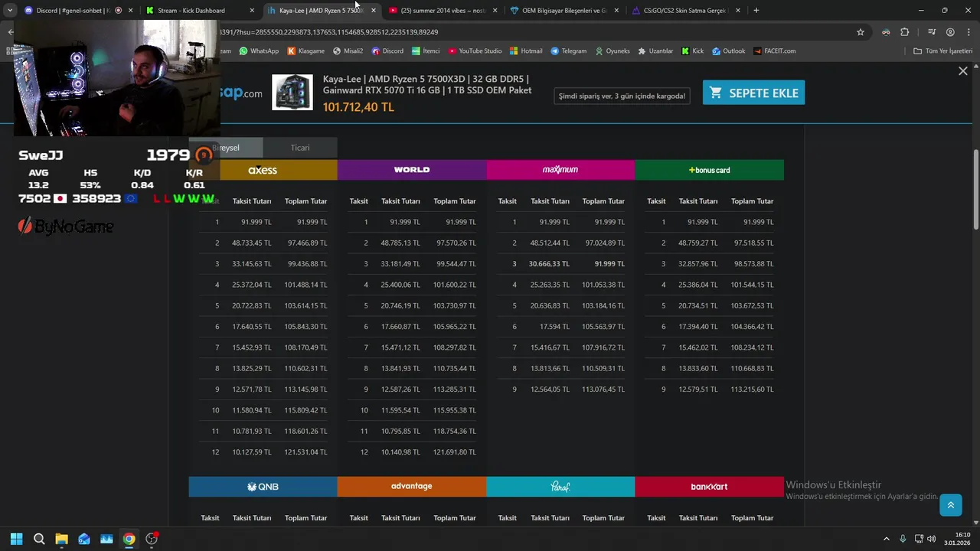The image size is (980, 551).
Task: Open the Stream - Kick Dashboard tab
Action: (x=191, y=11)
